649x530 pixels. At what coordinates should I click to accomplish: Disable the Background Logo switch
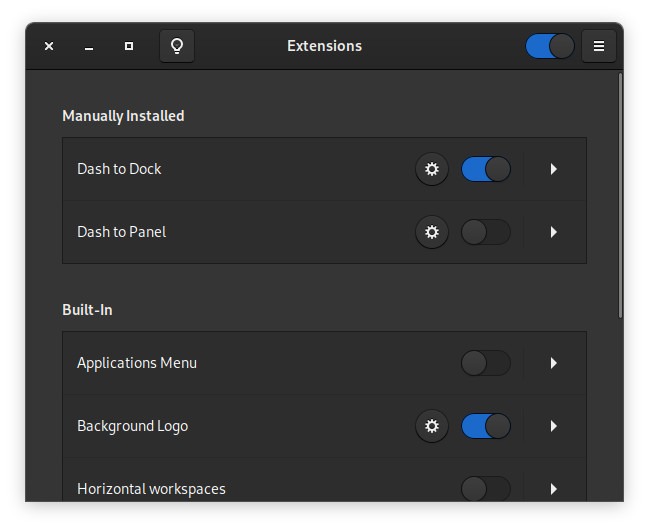(486, 426)
